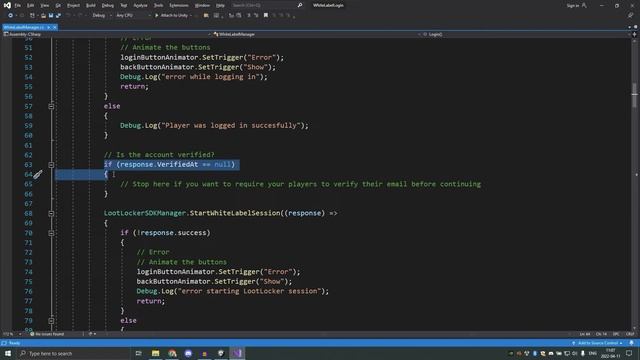Open the Assembly-CSharp project dropdown
The height and width of the screenshot is (360, 640).
[107, 34]
